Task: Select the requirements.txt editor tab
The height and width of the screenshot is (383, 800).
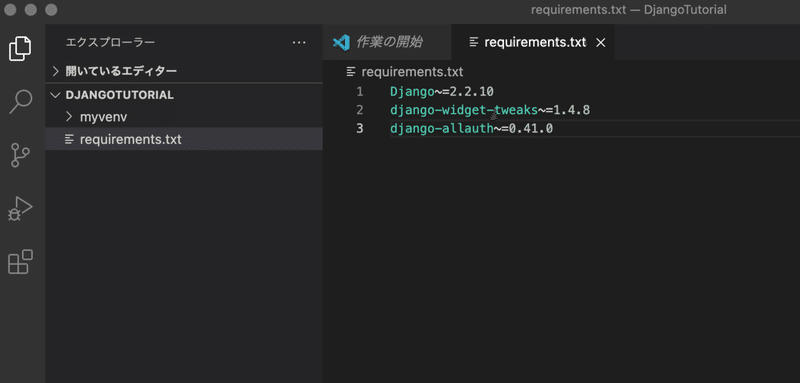Action: pos(533,42)
